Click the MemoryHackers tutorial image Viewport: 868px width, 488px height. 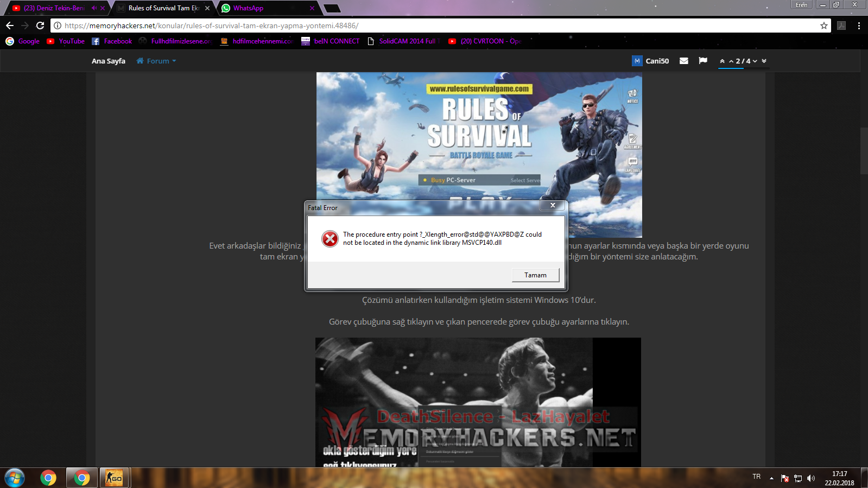pyautogui.click(x=478, y=402)
